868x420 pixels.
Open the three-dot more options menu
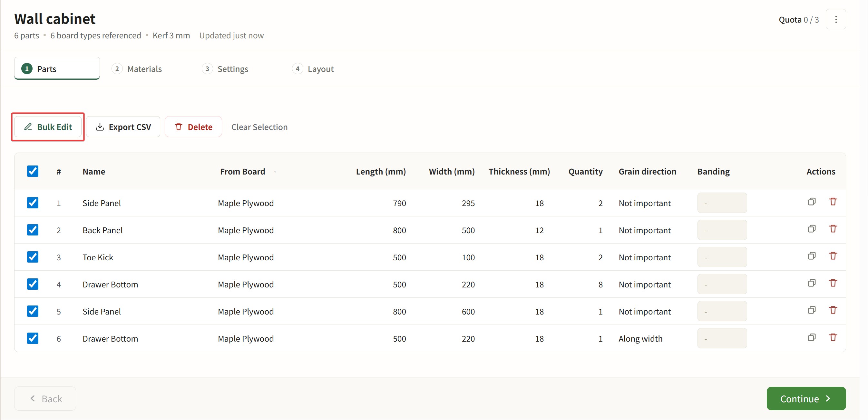835,20
